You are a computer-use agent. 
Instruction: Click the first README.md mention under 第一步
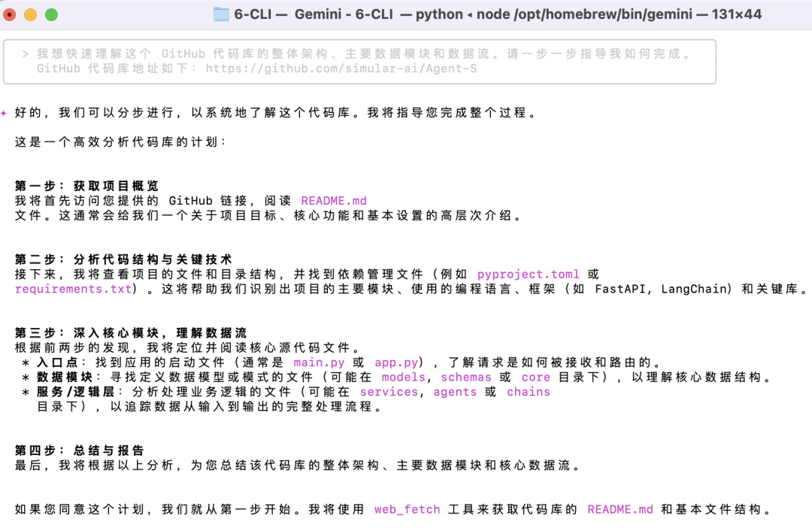[x=334, y=201]
